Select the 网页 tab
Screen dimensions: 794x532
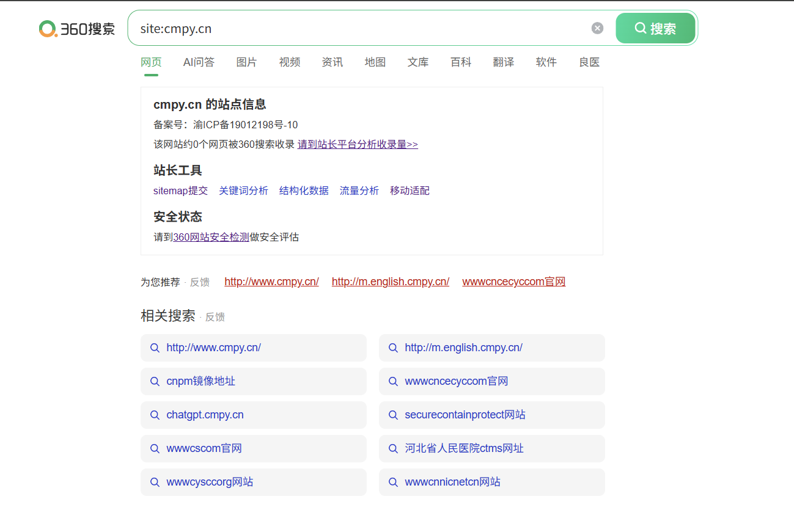(x=151, y=62)
